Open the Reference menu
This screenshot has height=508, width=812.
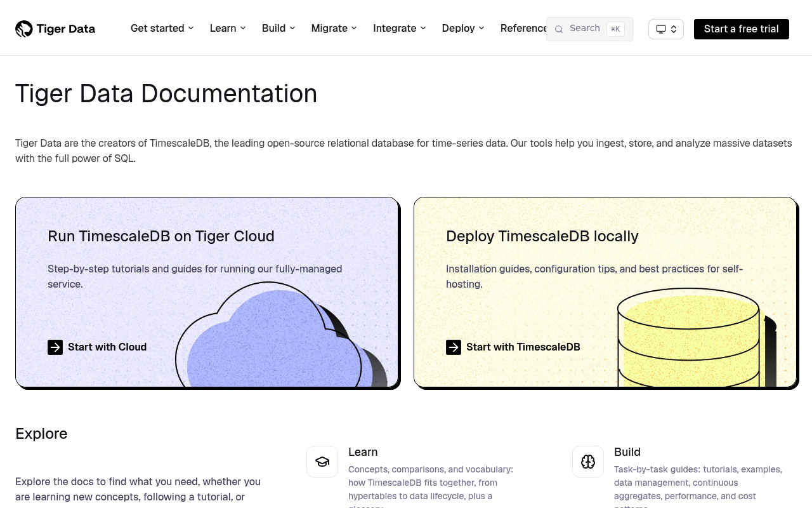tap(523, 29)
